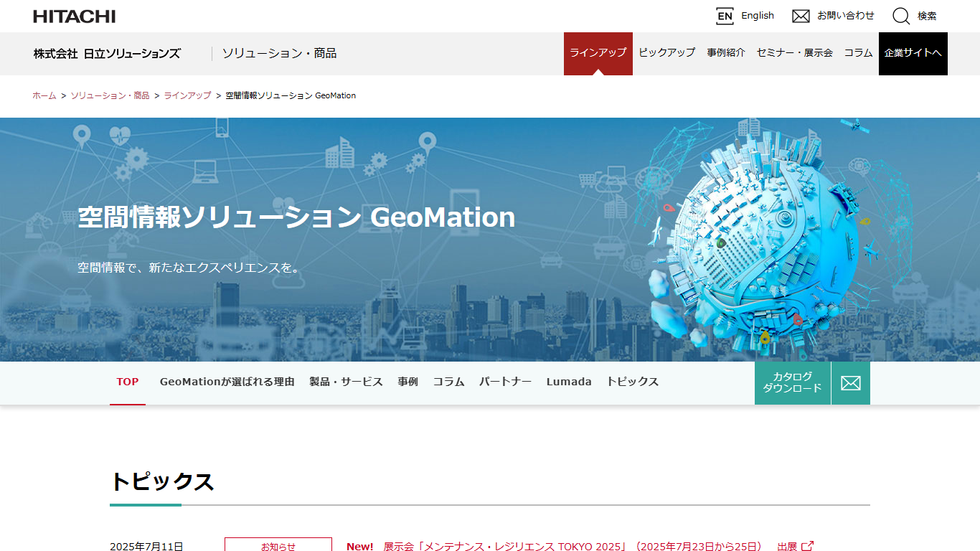Screen dimensions: 980x551
Task: Go to 企業サイトへ black button
Action: pos(913,53)
